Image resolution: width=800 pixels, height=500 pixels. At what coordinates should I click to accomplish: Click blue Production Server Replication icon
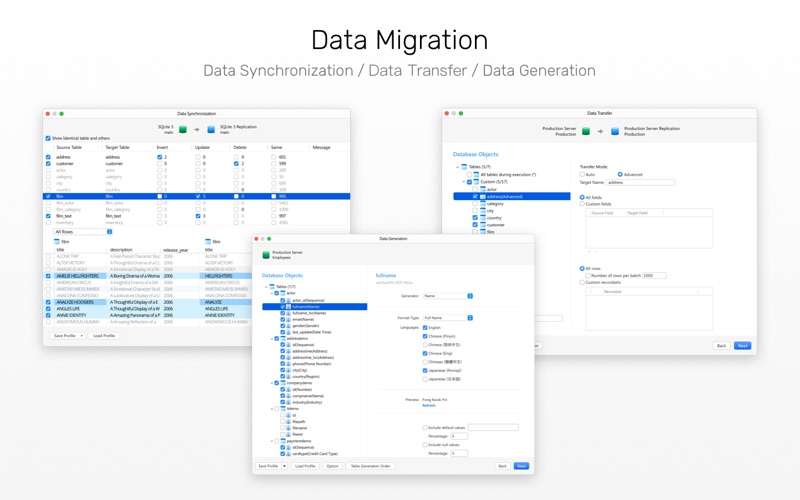click(615, 131)
